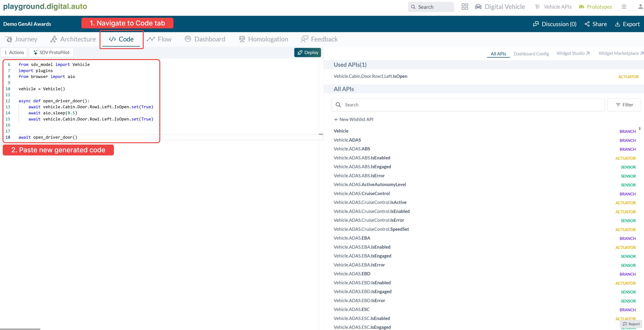The image size is (644, 330).
Task: Open Widget Studio in new view
Action: pyautogui.click(x=573, y=53)
